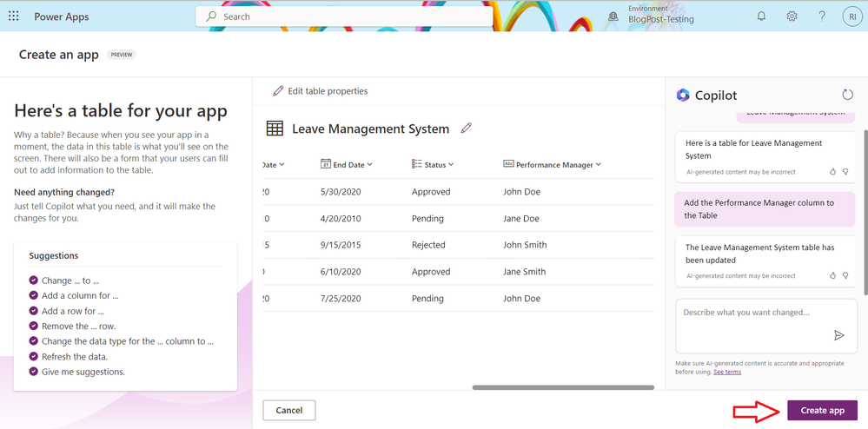Expand the Performance Manager column dropdown
The width and height of the screenshot is (868, 429).
[599, 164]
